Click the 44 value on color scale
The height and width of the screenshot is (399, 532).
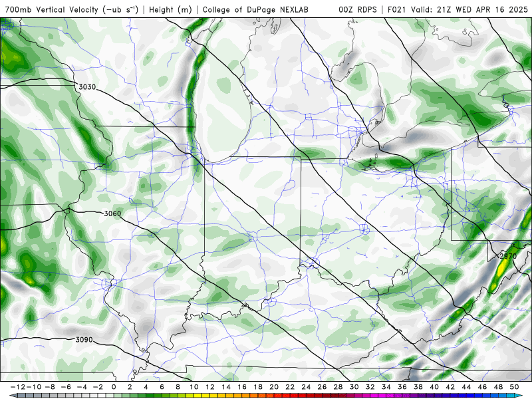click(x=466, y=387)
